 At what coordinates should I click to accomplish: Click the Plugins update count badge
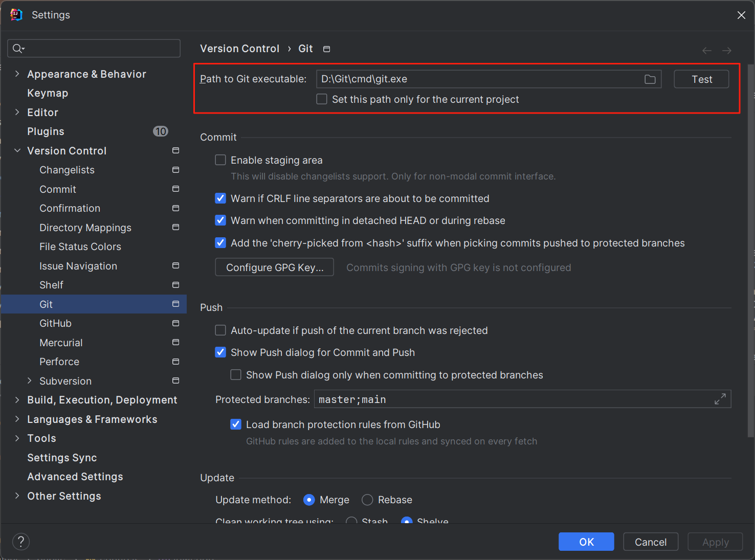click(161, 131)
